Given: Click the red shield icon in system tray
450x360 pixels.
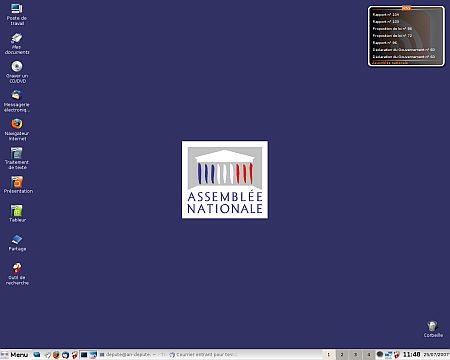Looking at the screenshot, I should [397, 355].
